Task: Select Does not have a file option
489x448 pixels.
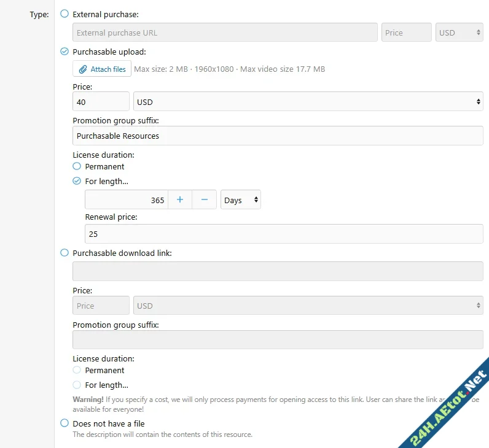Action: [65, 423]
